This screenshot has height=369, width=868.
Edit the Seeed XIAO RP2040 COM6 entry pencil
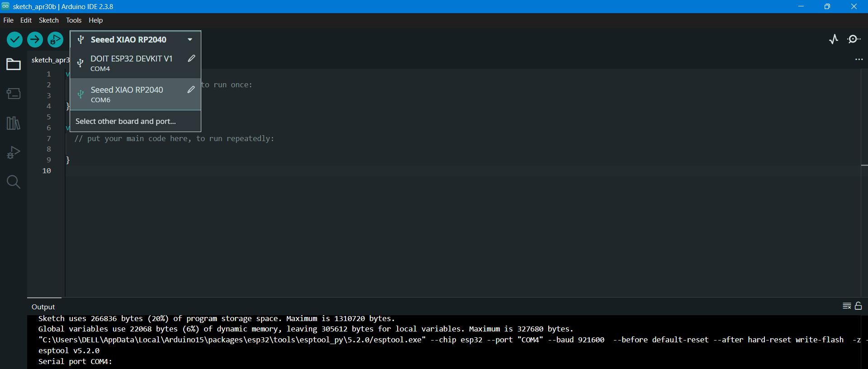(191, 90)
